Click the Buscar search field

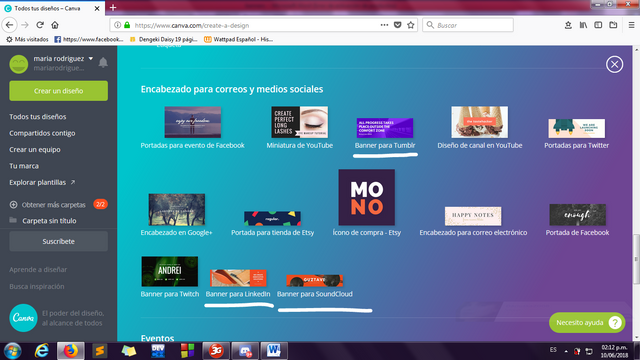[468, 25]
